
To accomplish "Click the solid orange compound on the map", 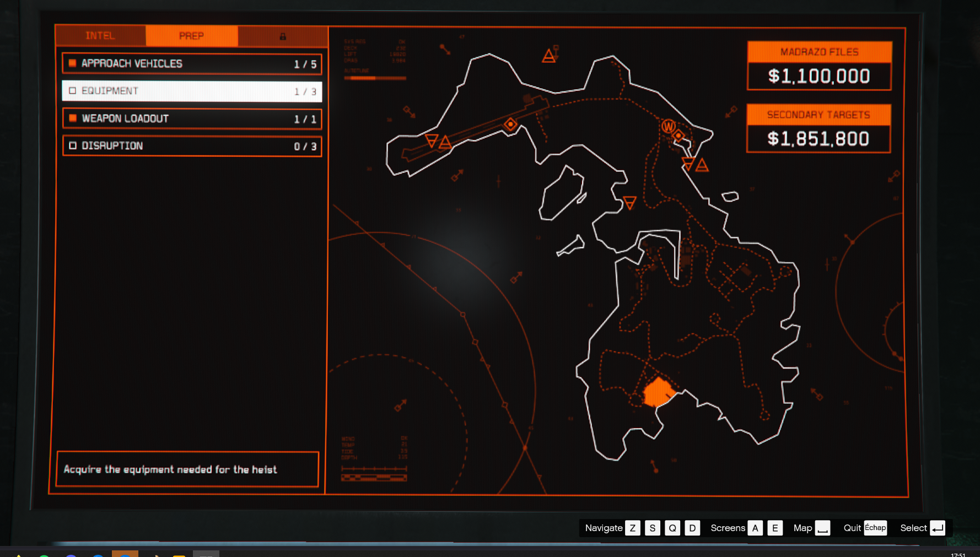I will [658, 392].
